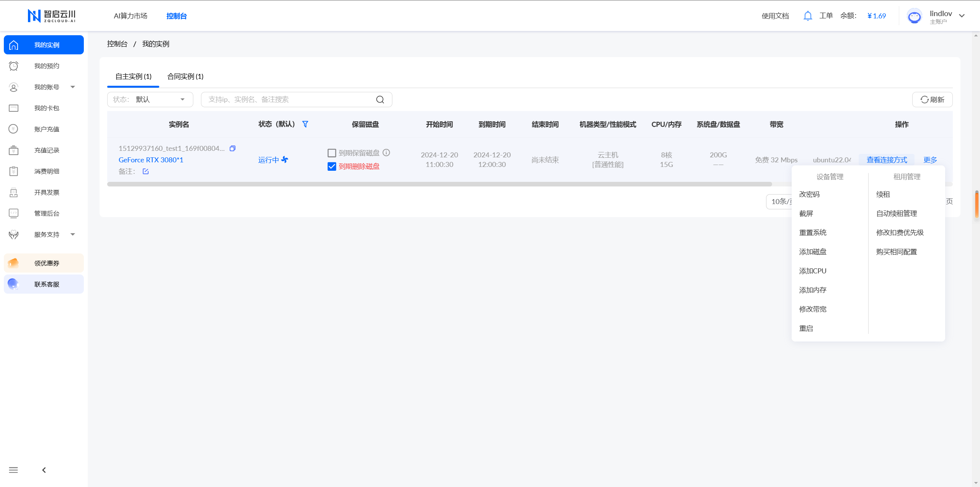
Task: Click the 刷新 refresh button
Action: point(932,100)
